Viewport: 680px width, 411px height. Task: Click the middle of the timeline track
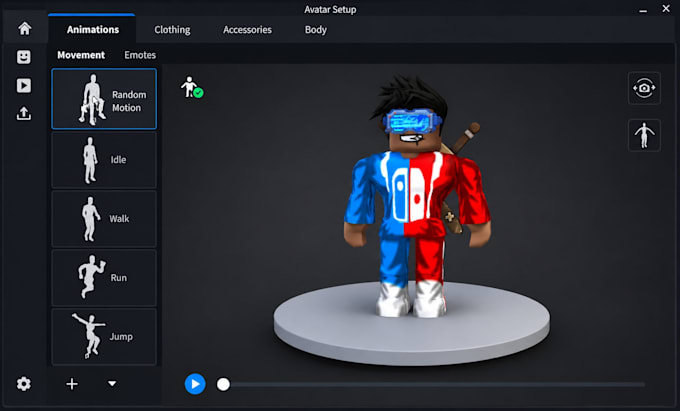click(x=434, y=384)
